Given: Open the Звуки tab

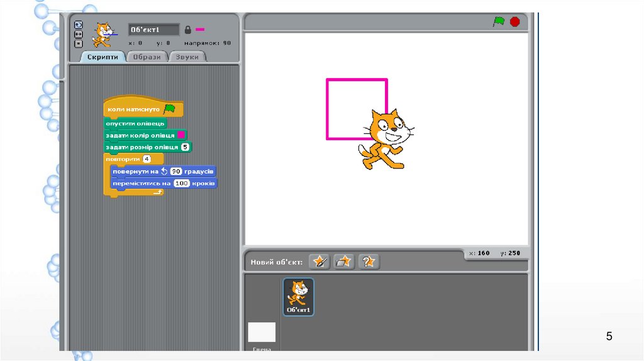Looking at the screenshot, I should (187, 57).
